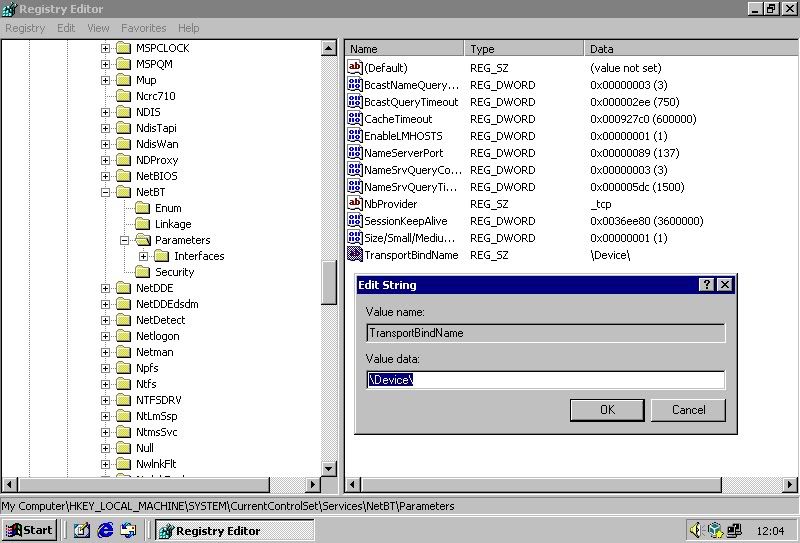800x543 pixels.
Task: Click the Value data input field
Action: click(545, 380)
